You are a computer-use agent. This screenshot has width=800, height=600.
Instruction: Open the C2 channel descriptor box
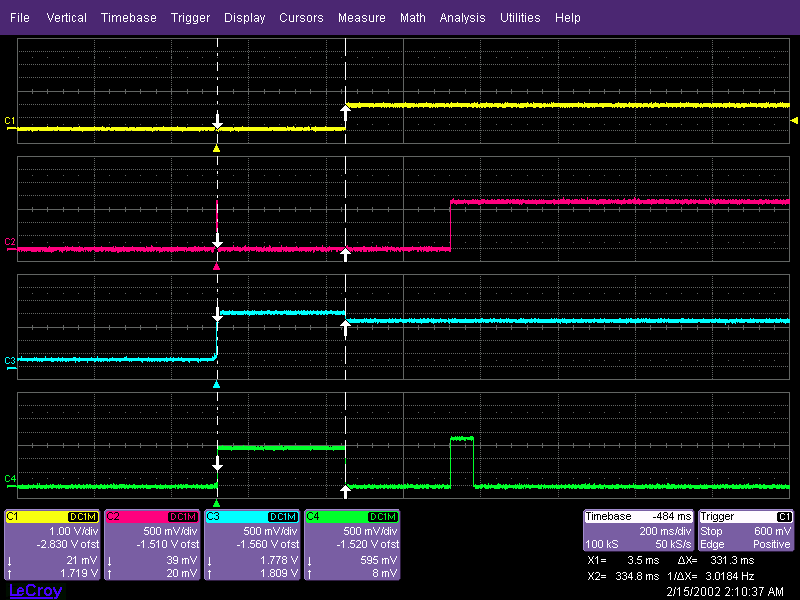tap(152, 545)
